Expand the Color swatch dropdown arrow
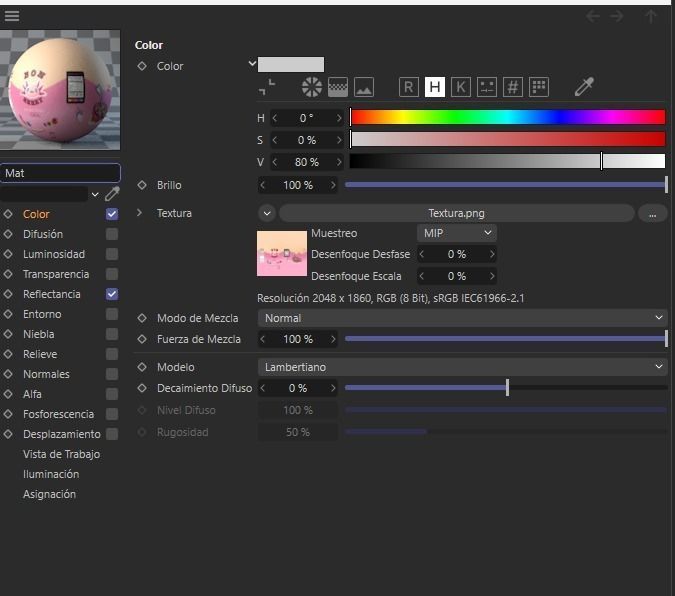 252,64
